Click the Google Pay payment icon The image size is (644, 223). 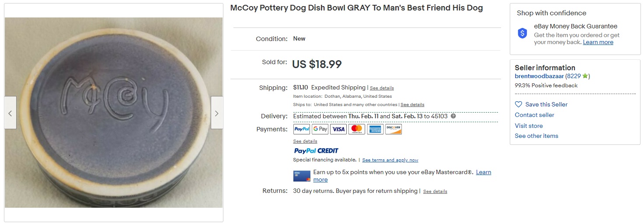click(x=320, y=129)
